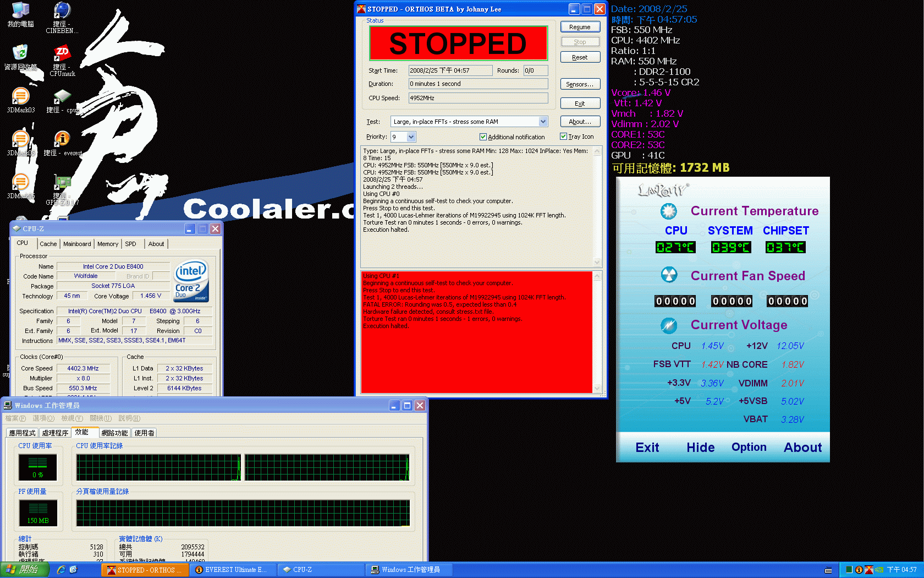
Task: Click the CPU-Z title bar icon
Action: coord(16,228)
